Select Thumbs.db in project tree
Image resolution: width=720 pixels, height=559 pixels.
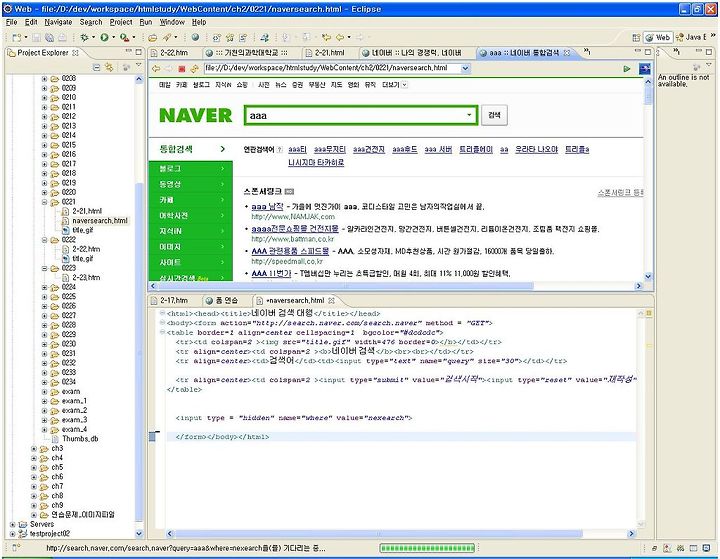click(x=80, y=439)
